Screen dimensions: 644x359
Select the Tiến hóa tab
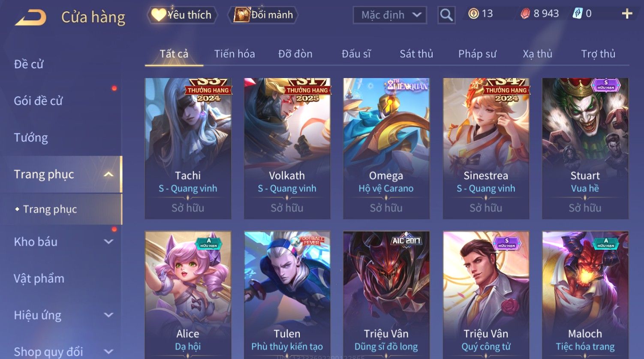tap(234, 54)
